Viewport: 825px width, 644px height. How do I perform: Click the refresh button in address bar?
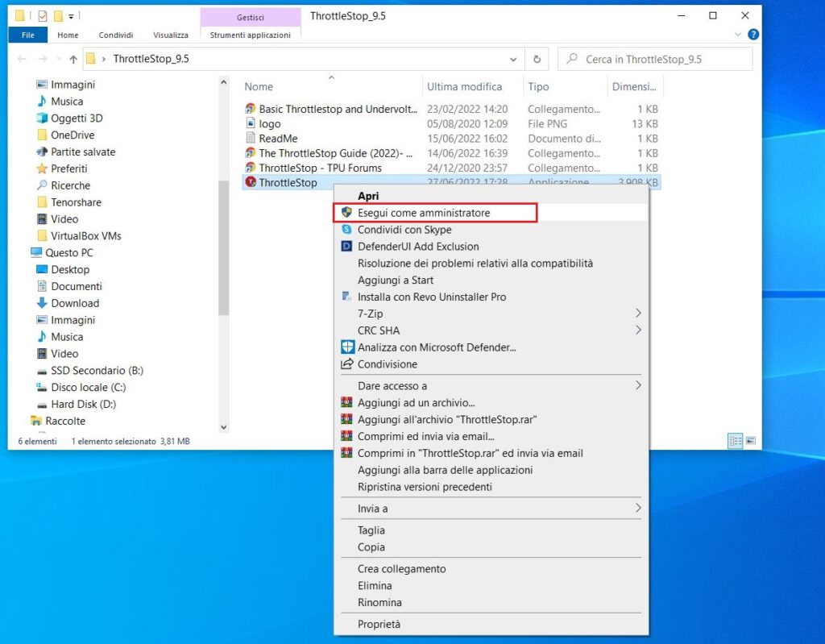click(x=537, y=59)
